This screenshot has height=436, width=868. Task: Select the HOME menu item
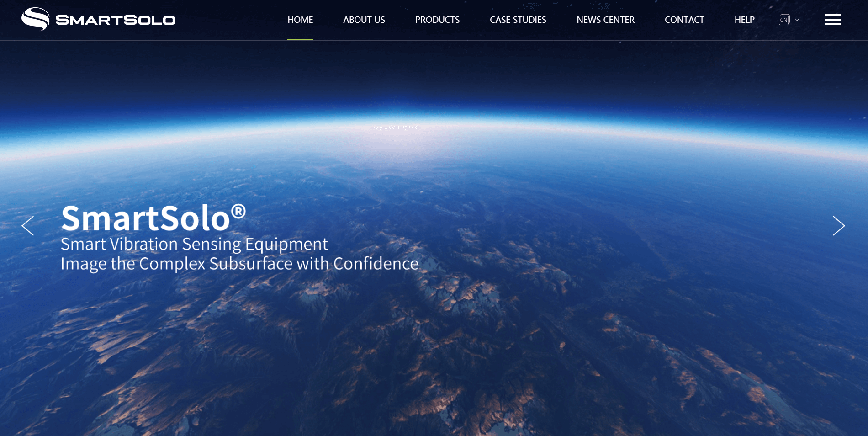coord(300,20)
